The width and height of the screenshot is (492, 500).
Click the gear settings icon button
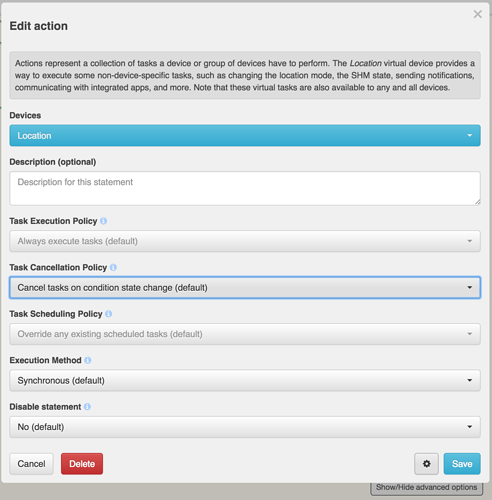[426, 464]
